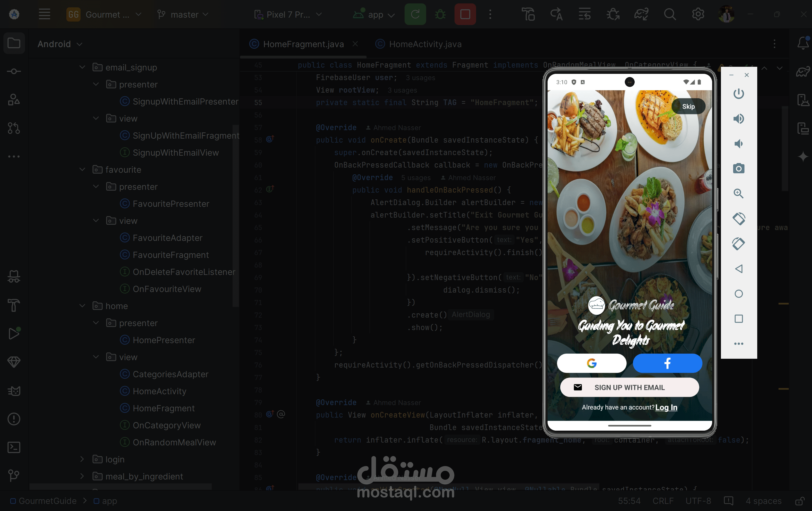812x511 pixels.
Task: Expand the login package folder
Action: (x=82, y=459)
